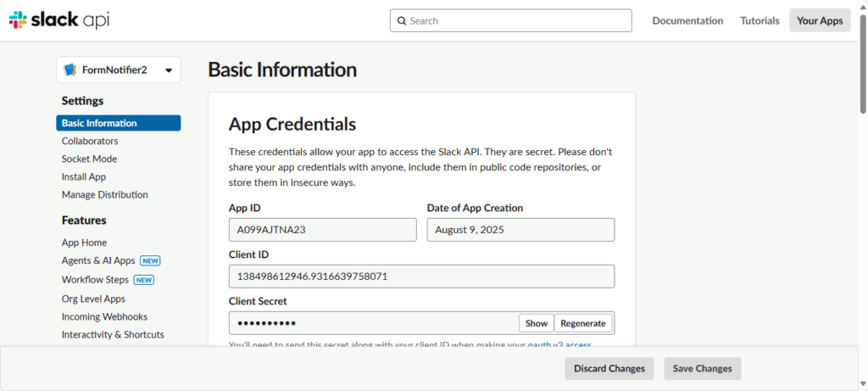Open Manage Distribution page

tap(104, 195)
